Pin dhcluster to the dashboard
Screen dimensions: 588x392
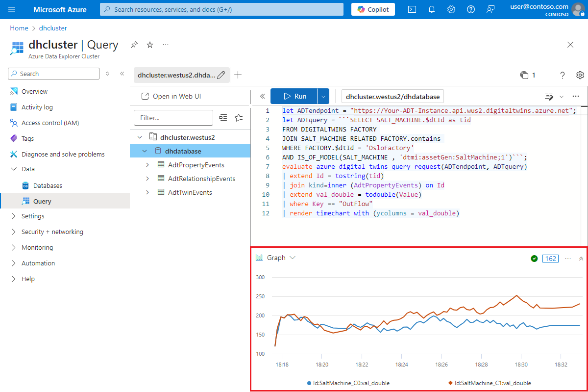[134, 45]
